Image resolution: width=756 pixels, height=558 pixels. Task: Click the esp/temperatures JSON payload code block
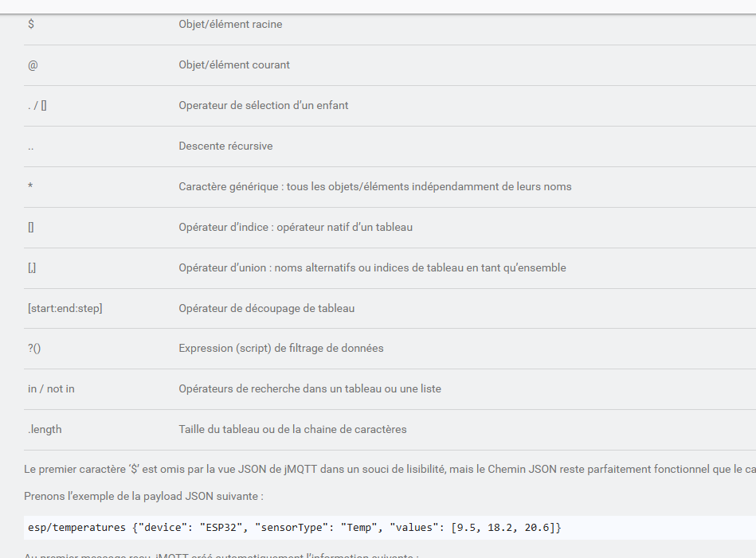click(390, 527)
